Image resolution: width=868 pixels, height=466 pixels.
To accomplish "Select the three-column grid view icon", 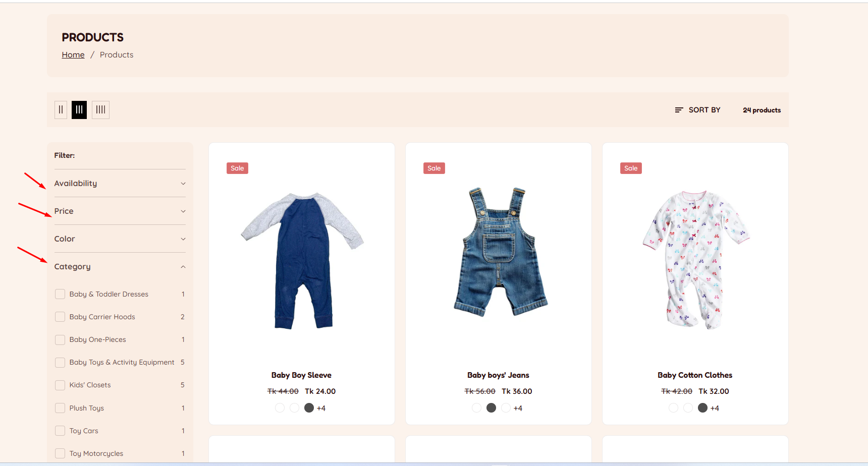I will pyautogui.click(x=79, y=109).
